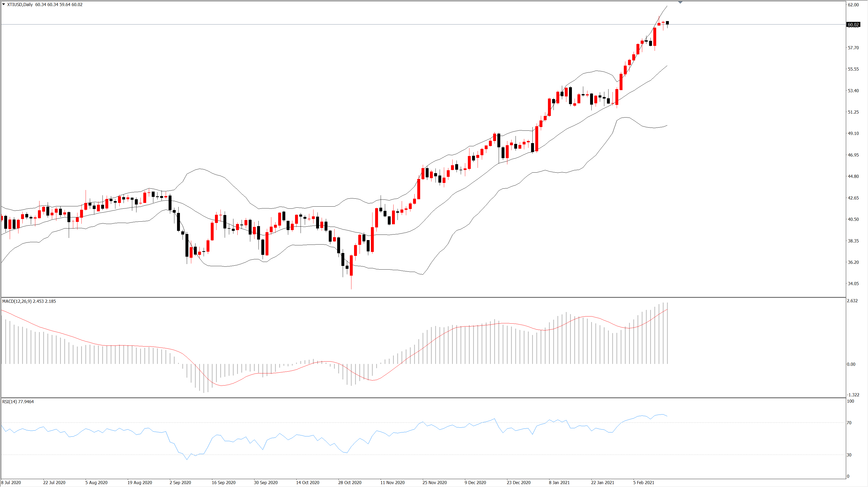Image resolution: width=868 pixels, height=487 pixels.
Task: Click the 8 Jul 2020 date label
Action: [11, 482]
